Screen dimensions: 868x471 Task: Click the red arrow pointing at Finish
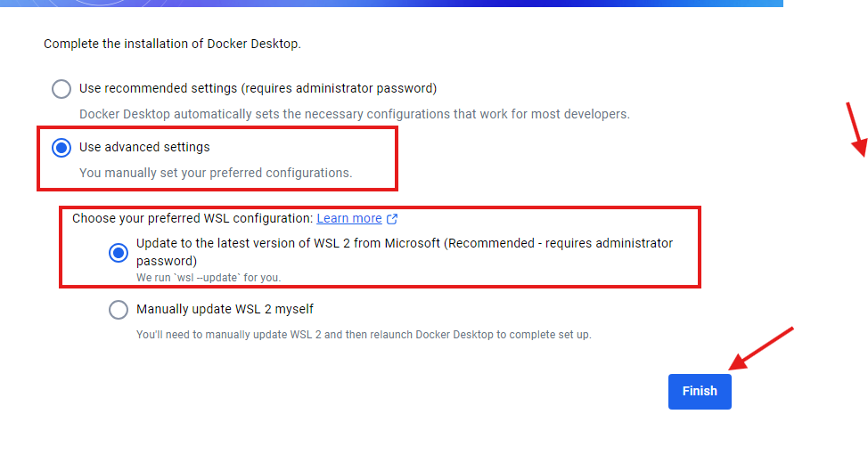tap(761, 348)
